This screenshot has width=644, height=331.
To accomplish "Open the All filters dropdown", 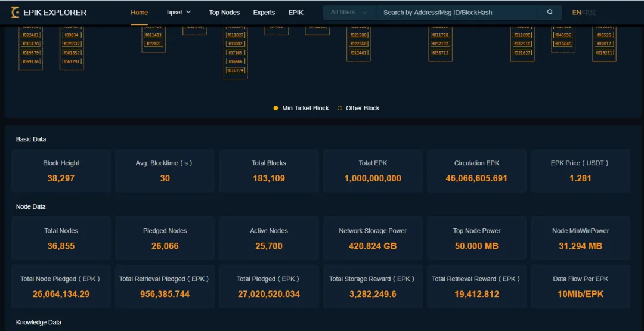I will click(349, 13).
